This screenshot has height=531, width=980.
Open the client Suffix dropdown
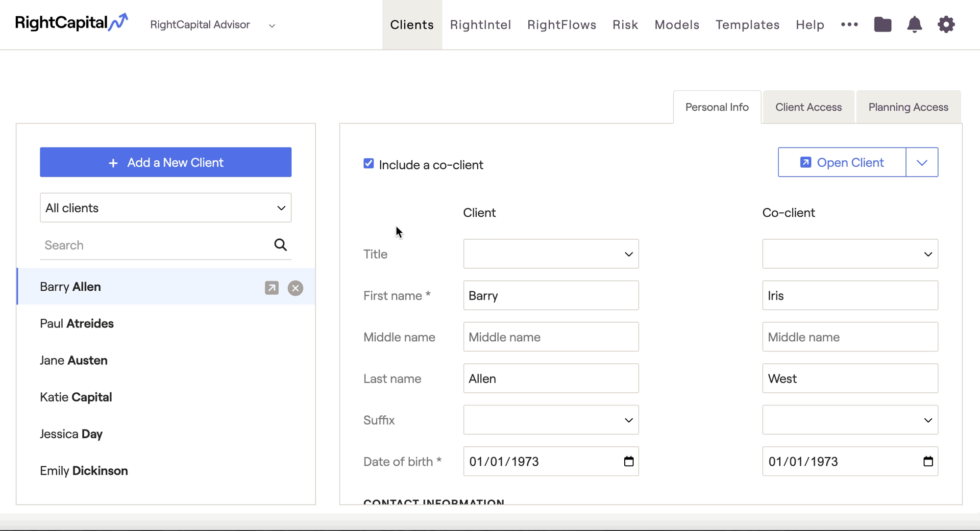pos(551,420)
